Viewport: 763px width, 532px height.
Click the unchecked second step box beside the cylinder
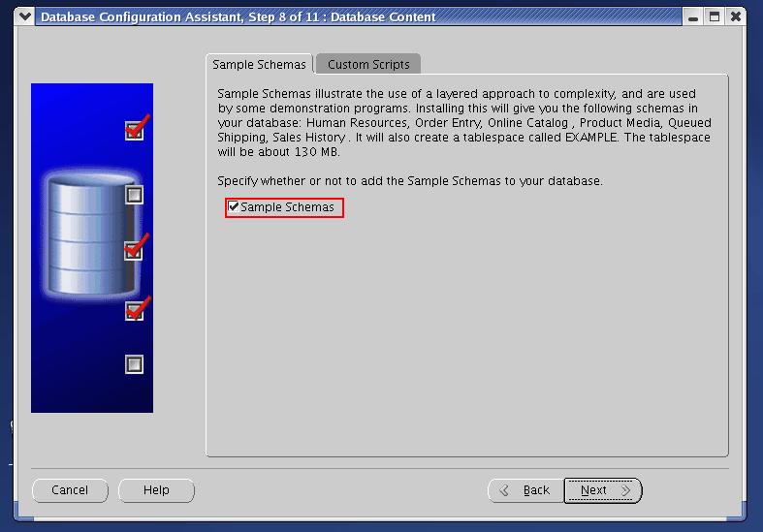(135, 195)
